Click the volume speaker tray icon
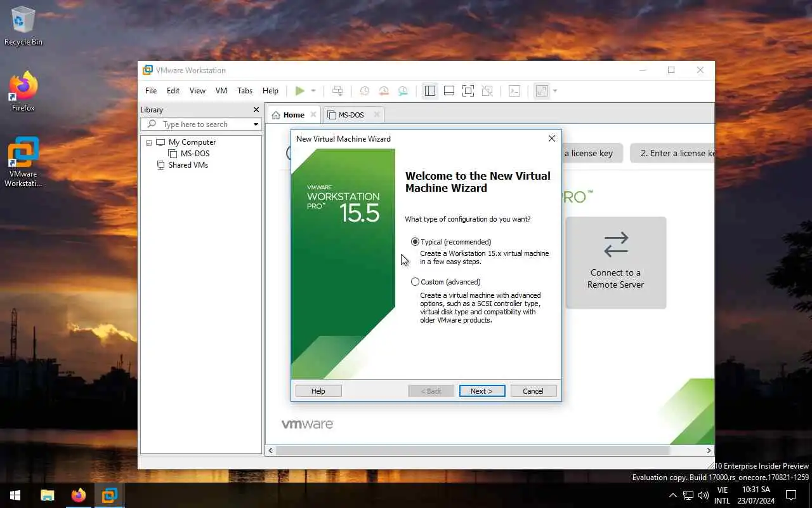 [x=703, y=495]
